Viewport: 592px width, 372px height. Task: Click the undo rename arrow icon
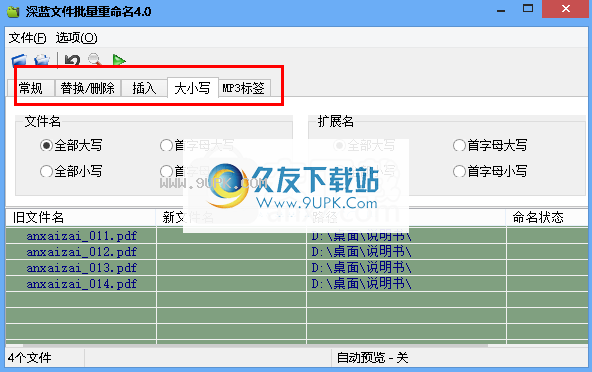(72, 60)
